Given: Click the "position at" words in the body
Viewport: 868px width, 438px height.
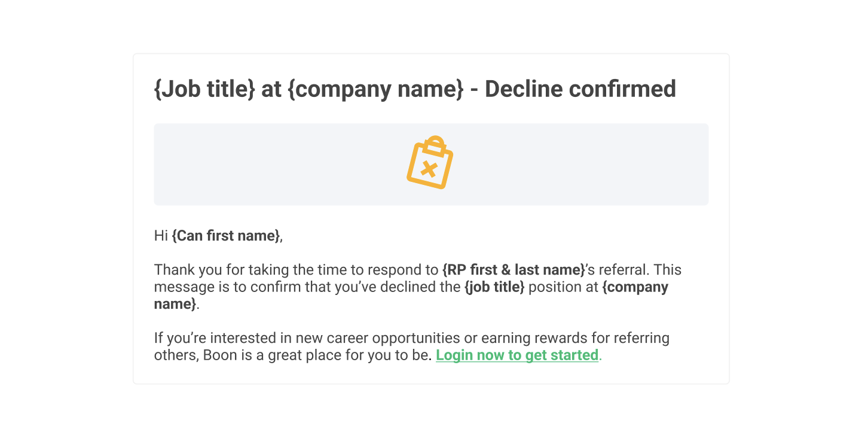Looking at the screenshot, I should point(564,287).
